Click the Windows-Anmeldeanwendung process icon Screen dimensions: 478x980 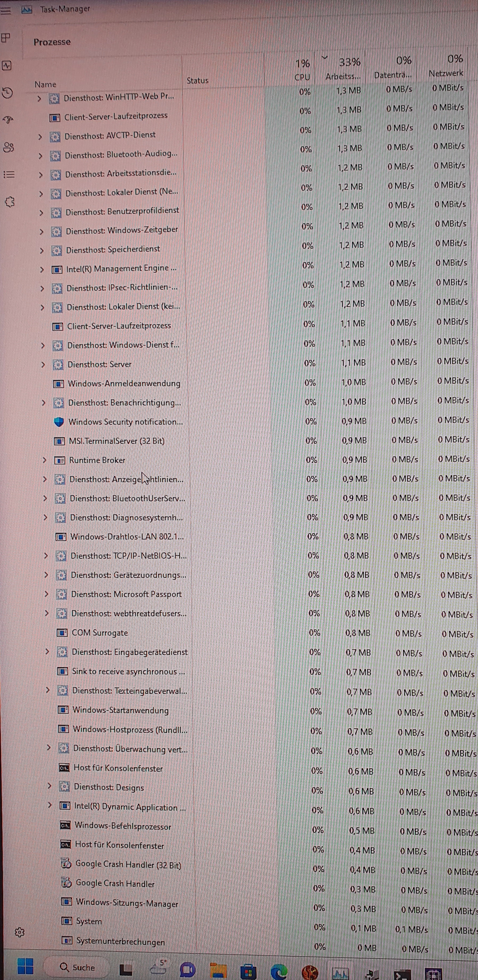tap(58, 384)
